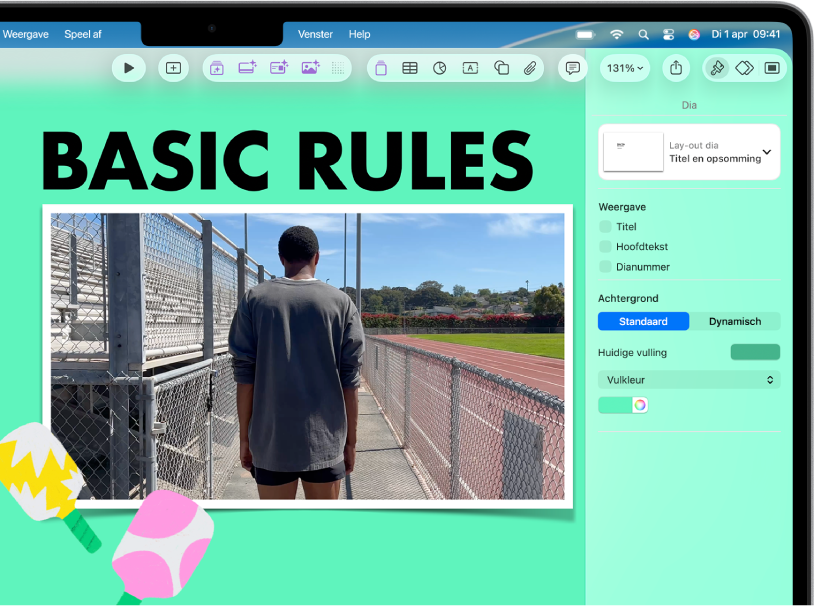Image resolution: width=814 pixels, height=606 pixels.
Task: Add a new slide with the plus icon
Action: point(173,68)
